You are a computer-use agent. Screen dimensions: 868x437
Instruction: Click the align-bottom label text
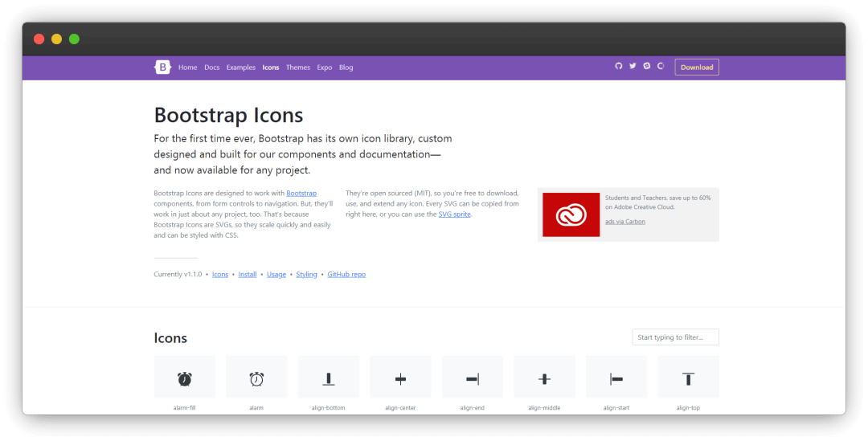(x=328, y=408)
